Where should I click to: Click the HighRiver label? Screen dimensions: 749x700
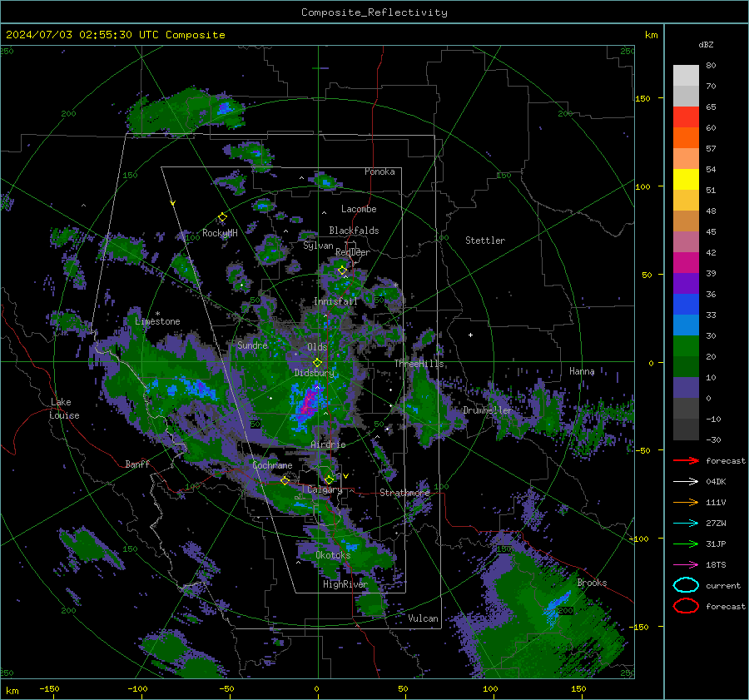[345, 584]
